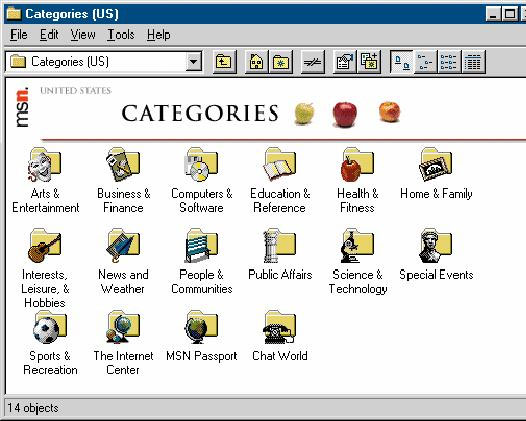
Task: Click the Sign Out toolbar icon
Action: click(313, 62)
